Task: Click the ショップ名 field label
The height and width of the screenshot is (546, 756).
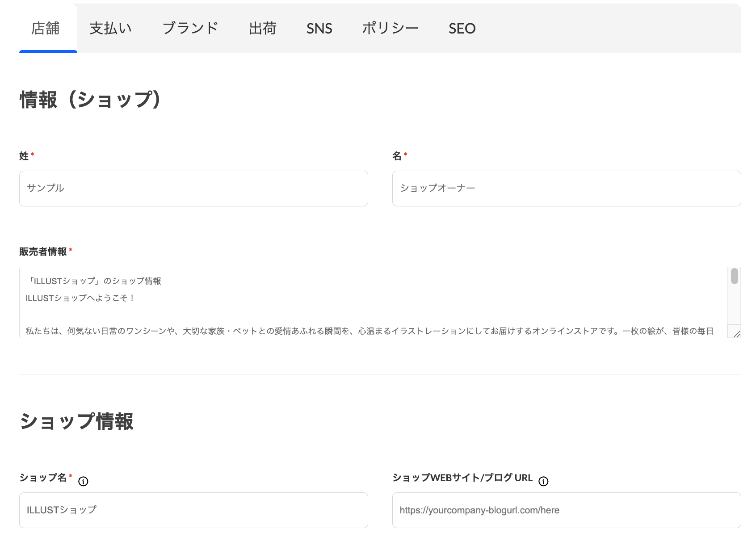Action: pyautogui.click(x=43, y=478)
